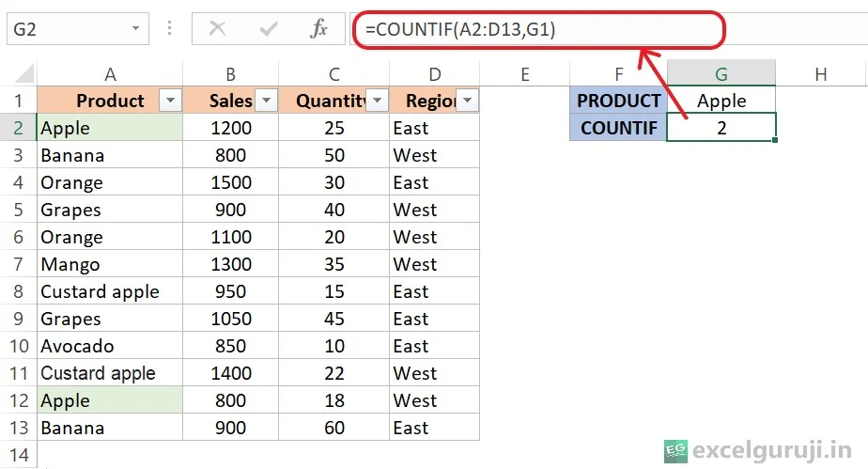Click the Avocado cell
868x469 pixels.
click(110, 346)
